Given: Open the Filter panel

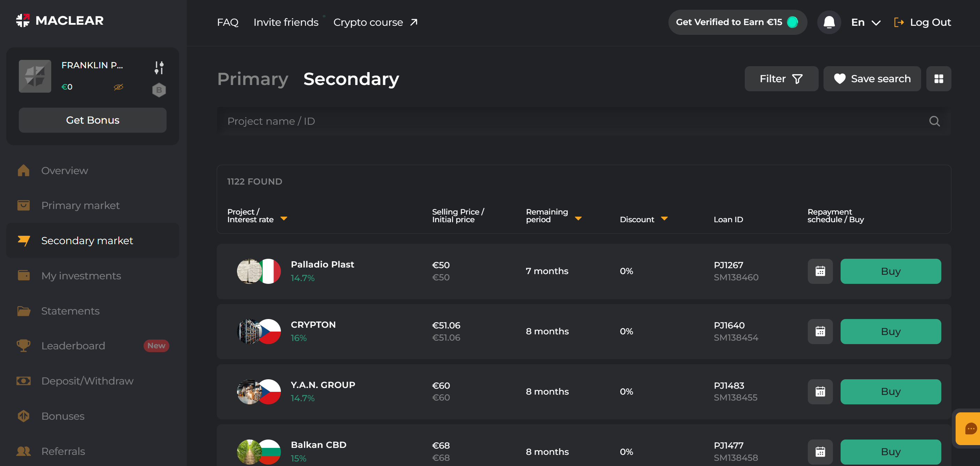Looking at the screenshot, I should click(x=781, y=79).
